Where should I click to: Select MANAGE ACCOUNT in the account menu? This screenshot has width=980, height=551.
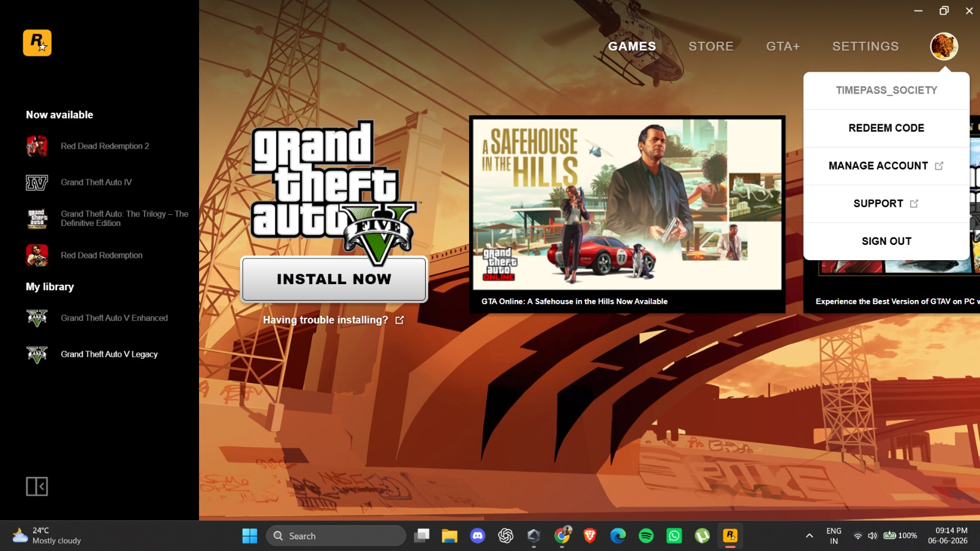[886, 166]
